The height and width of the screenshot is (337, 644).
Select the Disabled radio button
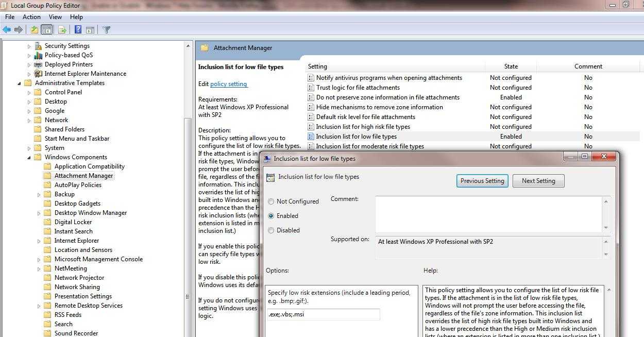[x=271, y=230]
